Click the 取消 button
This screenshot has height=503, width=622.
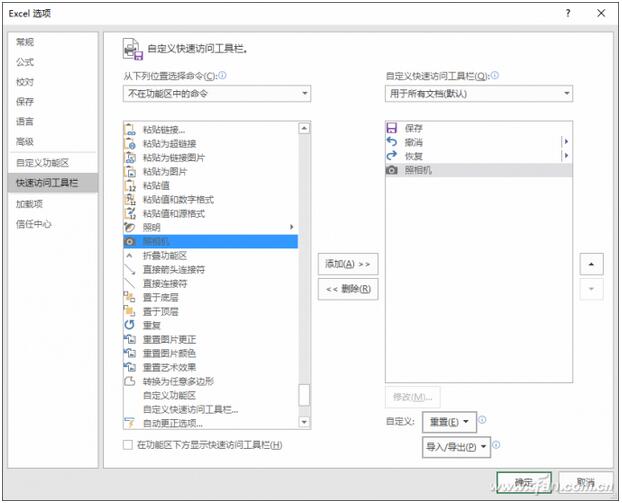click(x=586, y=482)
